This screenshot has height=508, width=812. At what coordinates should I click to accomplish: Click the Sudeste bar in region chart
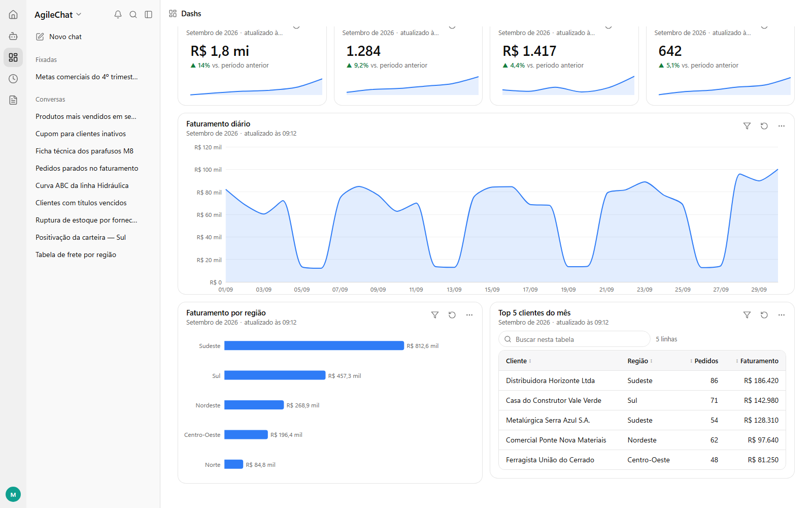tap(314, 345)
